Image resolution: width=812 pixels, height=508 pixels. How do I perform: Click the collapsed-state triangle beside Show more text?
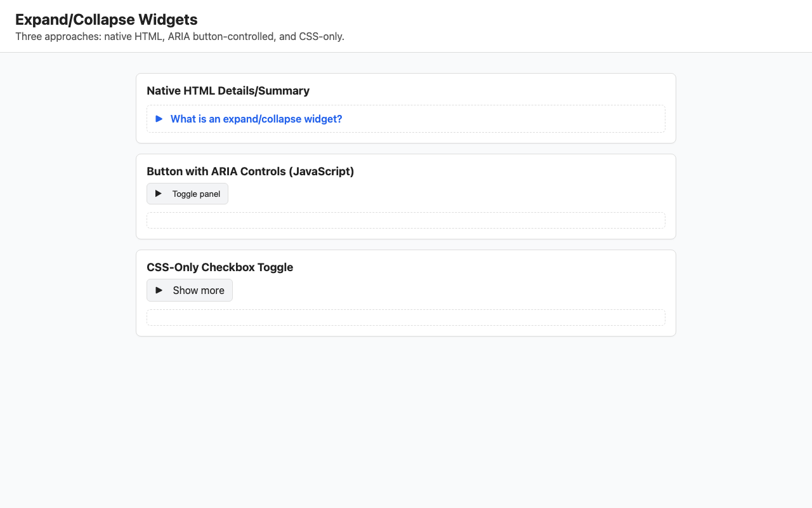coord(159,290)
